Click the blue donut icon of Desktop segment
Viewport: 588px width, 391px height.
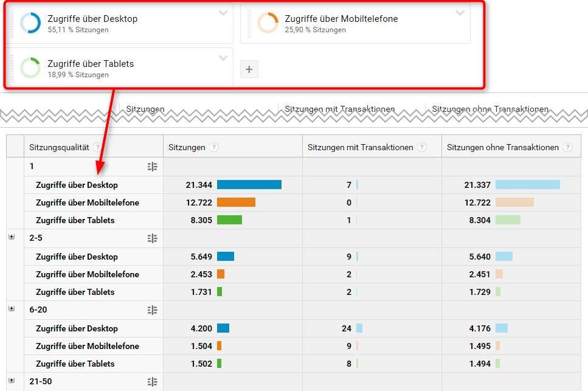point(30,23)
